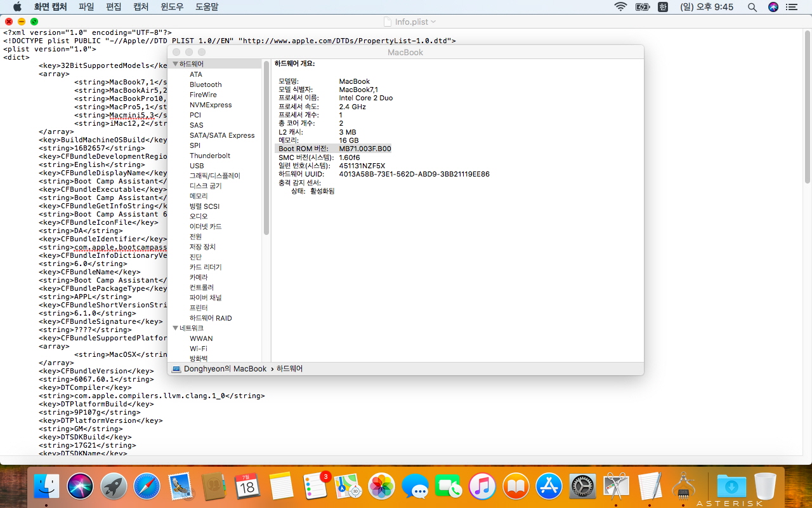This screenshot has width=812, height=508.
Task: Open Reminders with badge 3
Action: click(316, 487)
